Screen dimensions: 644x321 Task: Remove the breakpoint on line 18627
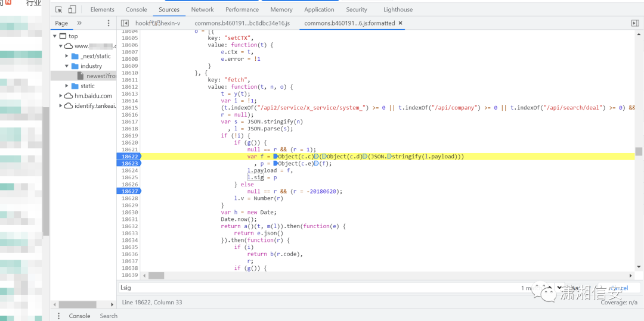[x=129, y=191]
